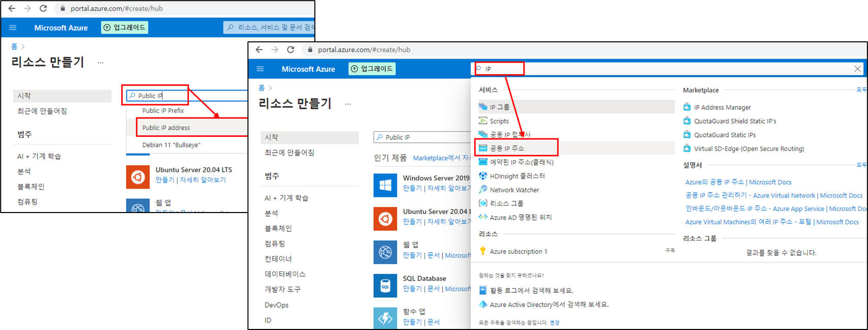Select 최근에 만들어짐 in right window
The width and height of the screenshot is (868, 330).
click(290, 153)
